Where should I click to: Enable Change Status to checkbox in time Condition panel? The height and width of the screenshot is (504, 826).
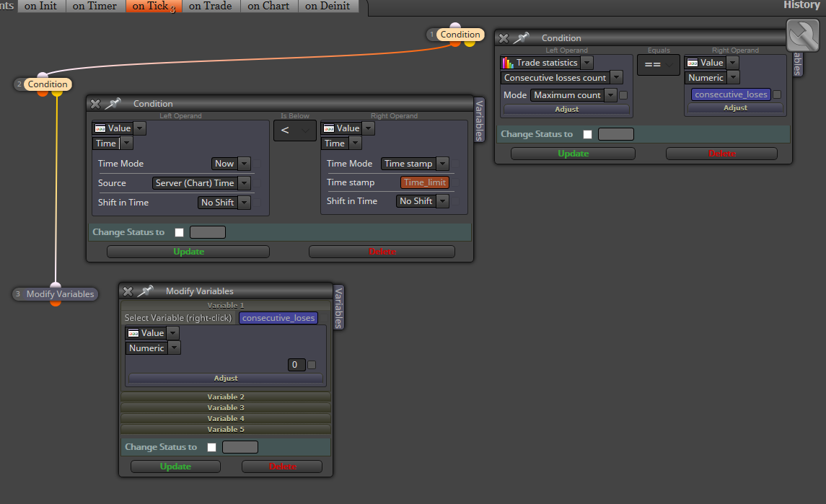tap(179, 232)
